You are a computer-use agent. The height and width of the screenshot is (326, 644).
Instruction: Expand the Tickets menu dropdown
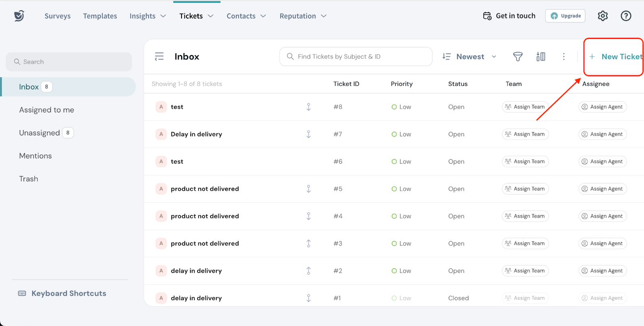pos(196,16)
